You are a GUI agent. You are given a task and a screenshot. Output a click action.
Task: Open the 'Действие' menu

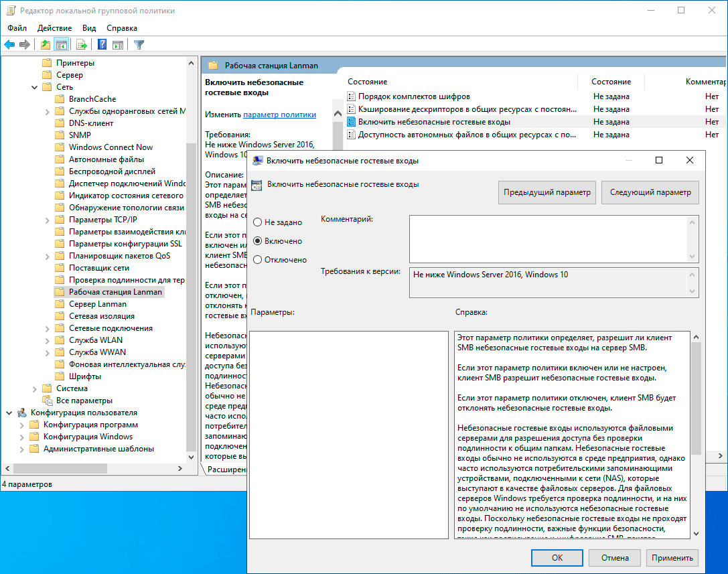[x=54, y=28]
